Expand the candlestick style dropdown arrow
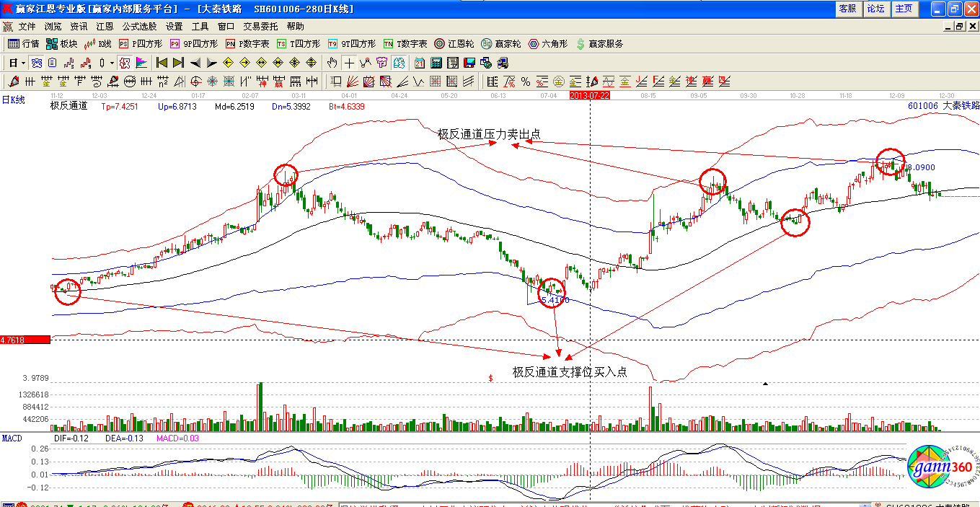The width and height of the screenshot is (980, 507). click(112, 63)
